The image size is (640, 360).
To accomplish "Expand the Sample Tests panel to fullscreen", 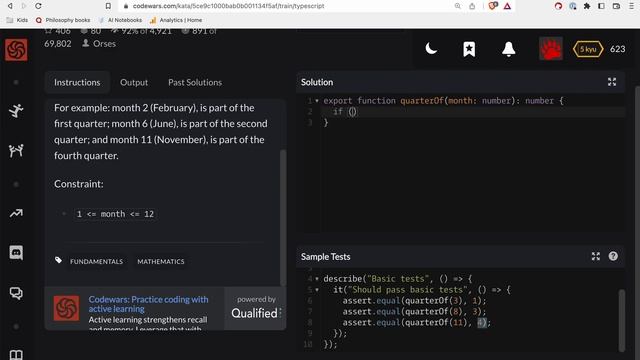I will (x=596, y=256).
